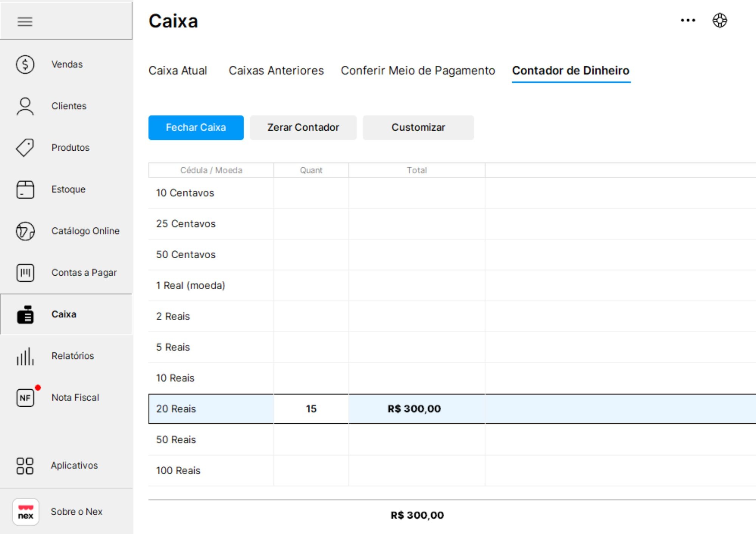The height and width of the screenshot is (534, 756).
Task: Open the Caixas Anteriores tab
Action: (276, 71)
